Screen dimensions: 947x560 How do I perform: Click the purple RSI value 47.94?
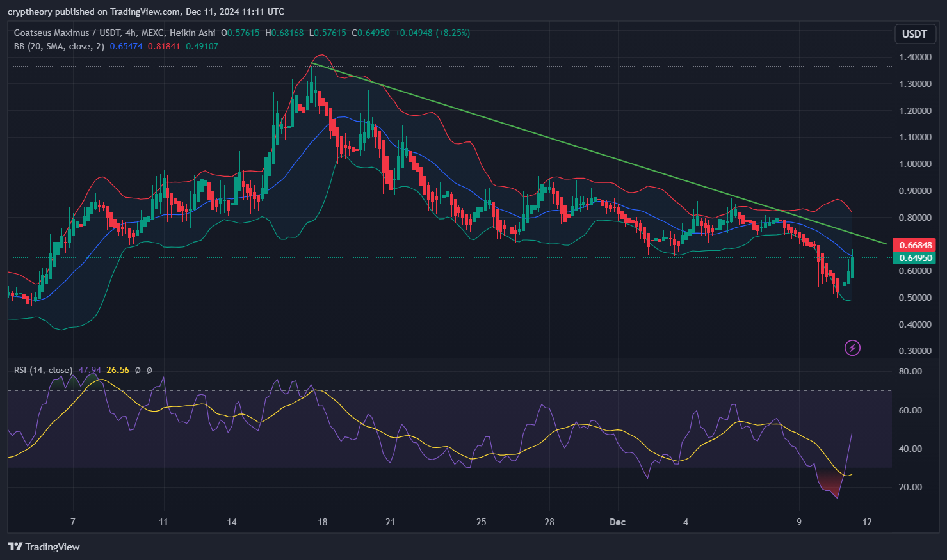point(90,370)
